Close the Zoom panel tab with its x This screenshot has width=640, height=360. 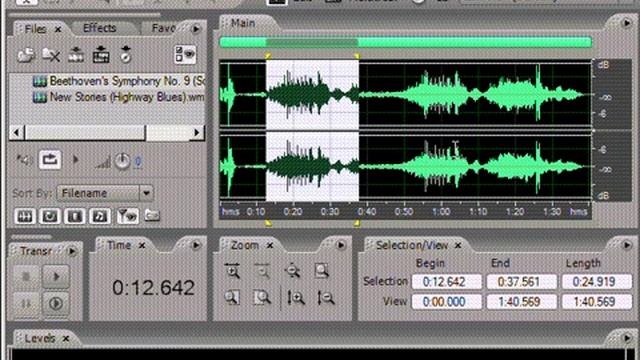[x=270, y=246]
